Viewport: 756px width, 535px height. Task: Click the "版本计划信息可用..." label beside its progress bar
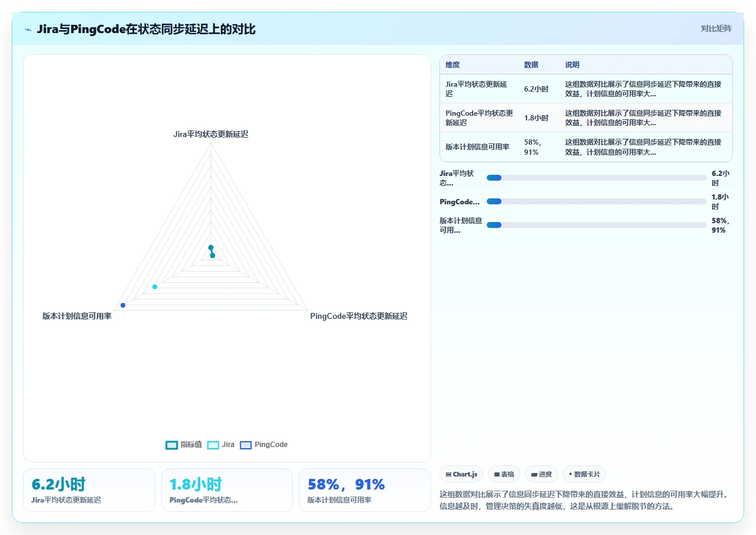pyautogui.click(x=461, y=226)
